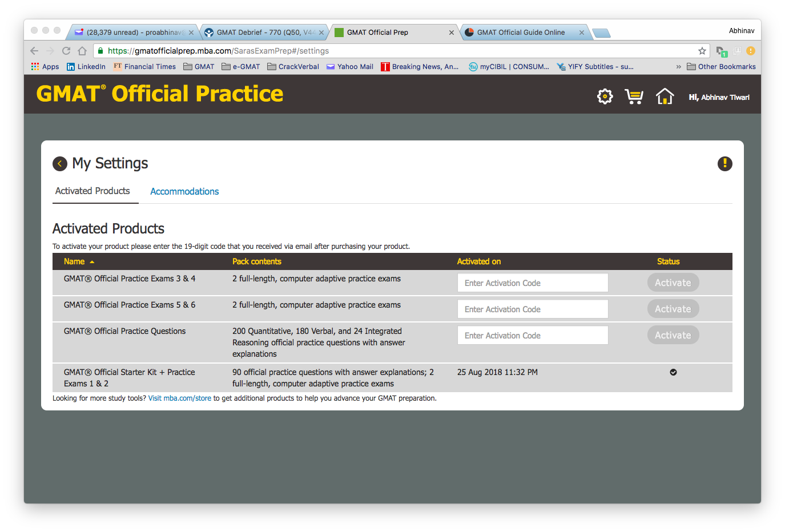Click the yellow exclamation alert icon in panel
The height and width of the screenshot is (532, 785).
pyautogui.click(x=724, y=164)
